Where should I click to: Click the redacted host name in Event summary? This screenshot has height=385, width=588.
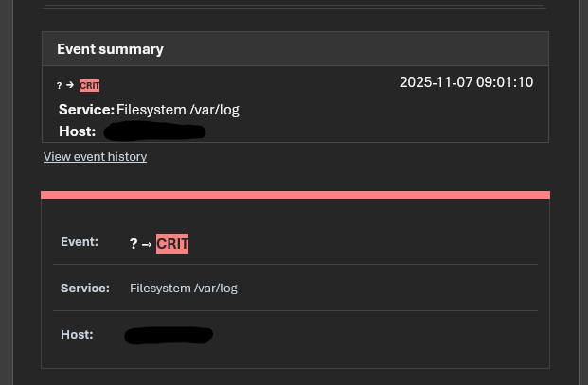pos(154,131)
